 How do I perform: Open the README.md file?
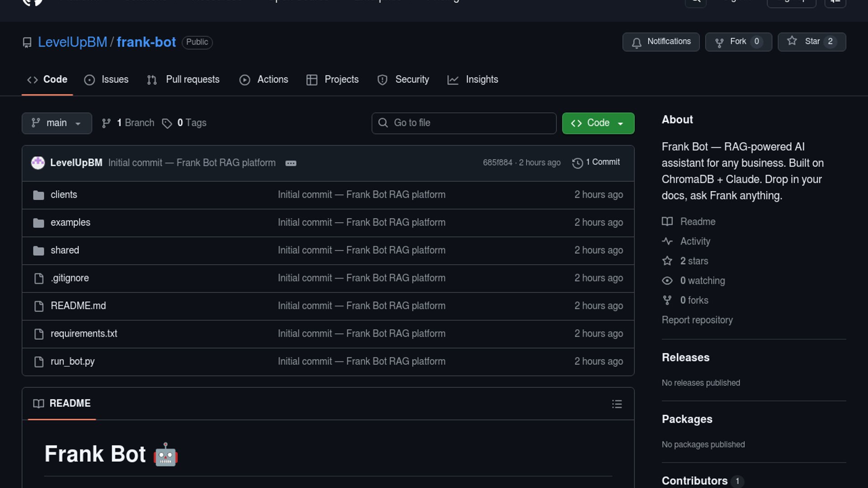point(78,306)
